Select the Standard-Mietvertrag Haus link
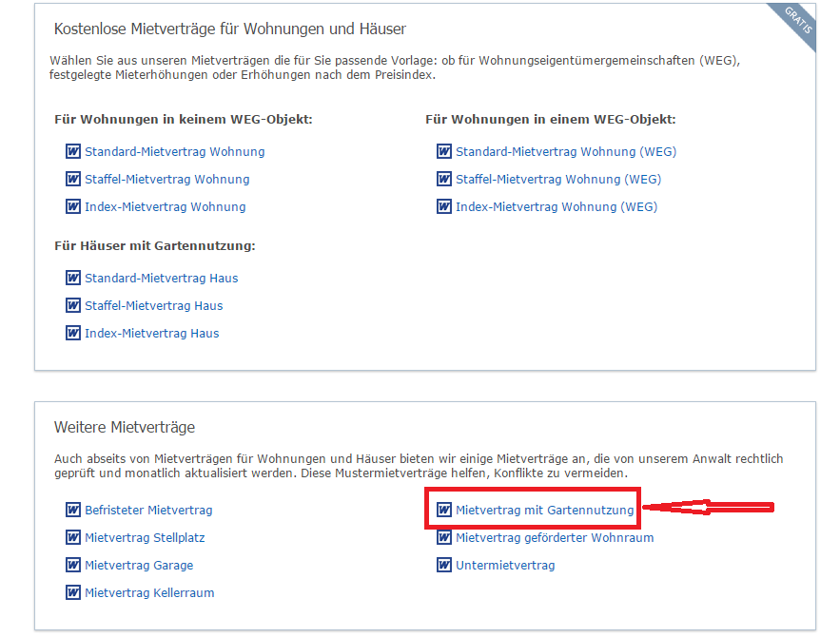The width and height of the screenshot is (840, 637). pos(161,279)
